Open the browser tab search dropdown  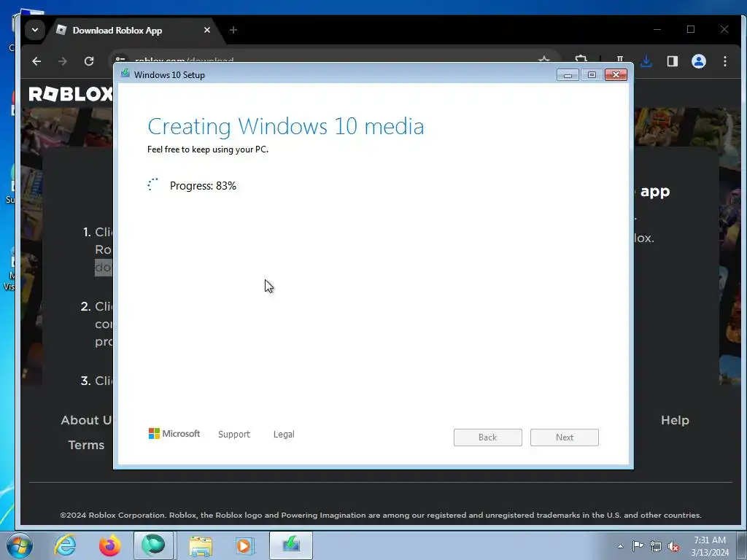coord(35,30)
